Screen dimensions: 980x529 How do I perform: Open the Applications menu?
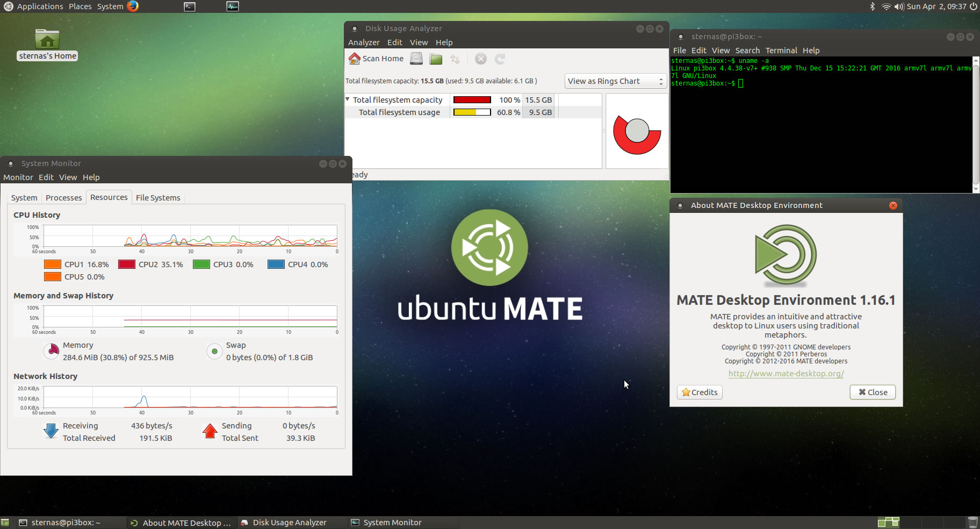[x=33, y=6]
